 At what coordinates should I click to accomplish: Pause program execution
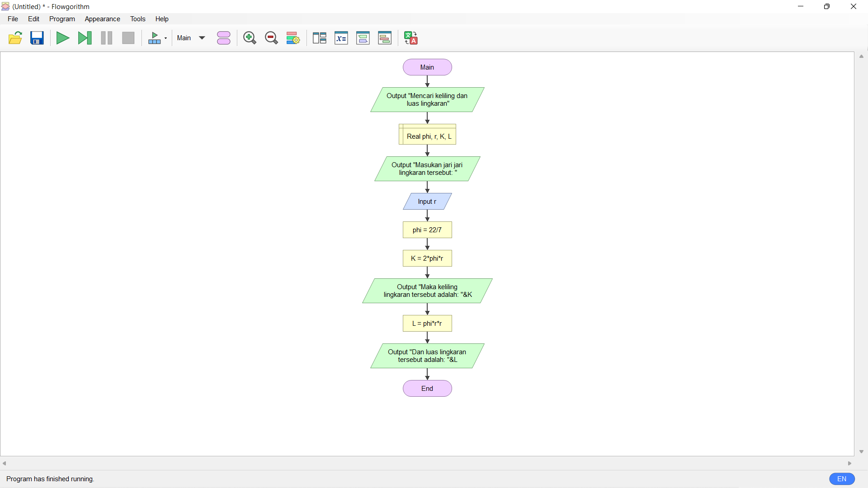[107, 38]
